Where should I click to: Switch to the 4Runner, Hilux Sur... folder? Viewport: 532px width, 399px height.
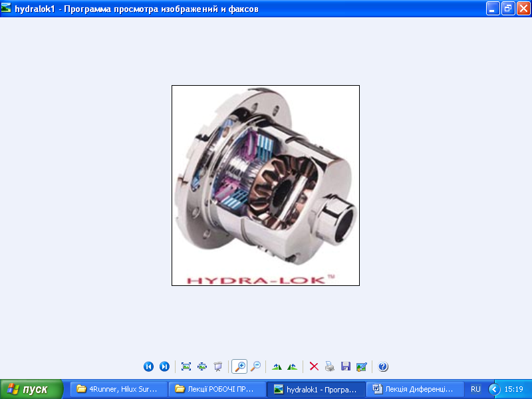tap(119, 389)
